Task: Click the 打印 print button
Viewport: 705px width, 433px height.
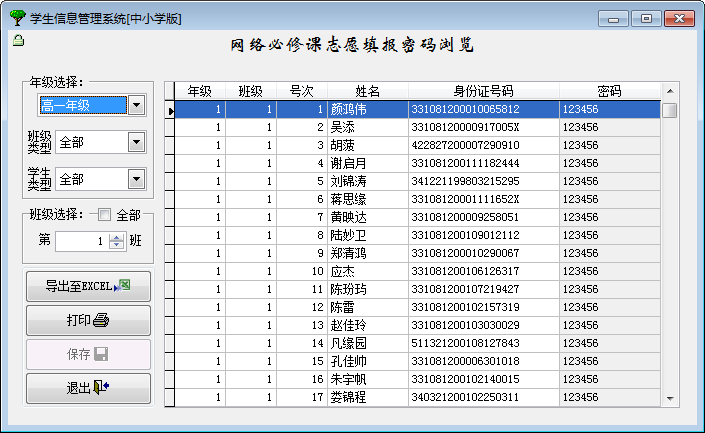Action: (88, 321)
